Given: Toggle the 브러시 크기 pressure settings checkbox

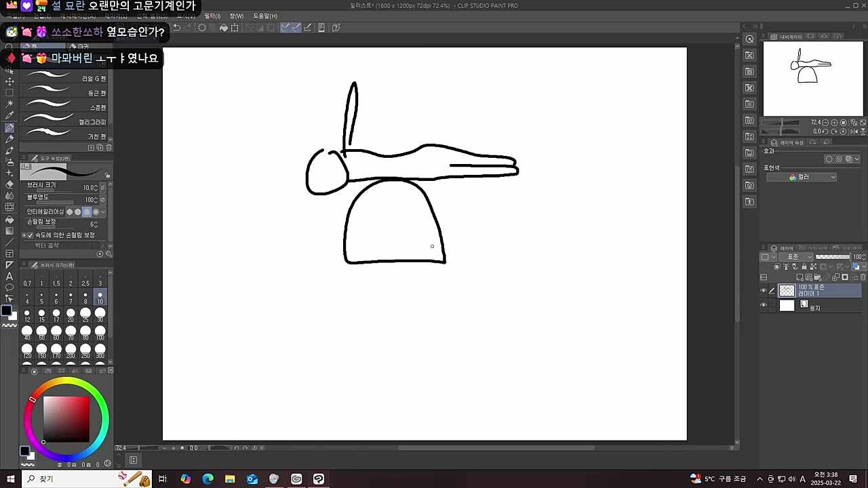Looking at the screenshot, I should 102,187.
